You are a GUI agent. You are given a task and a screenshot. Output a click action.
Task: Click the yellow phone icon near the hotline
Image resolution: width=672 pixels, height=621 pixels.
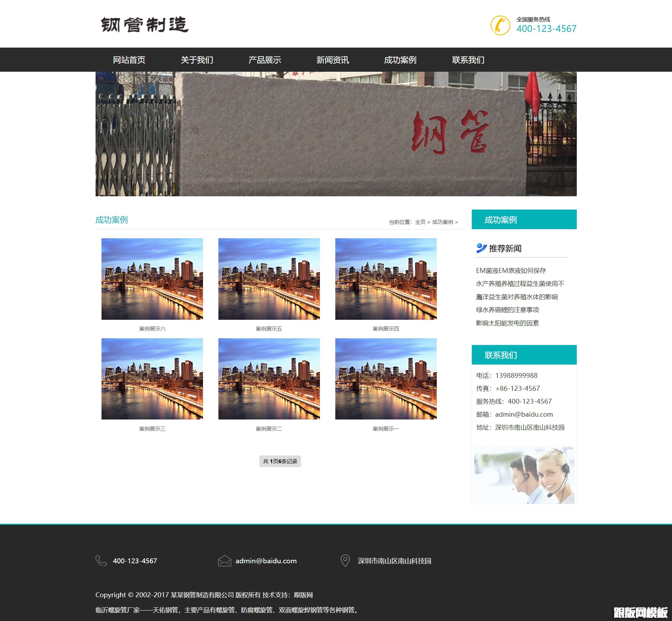pos(501,24)
